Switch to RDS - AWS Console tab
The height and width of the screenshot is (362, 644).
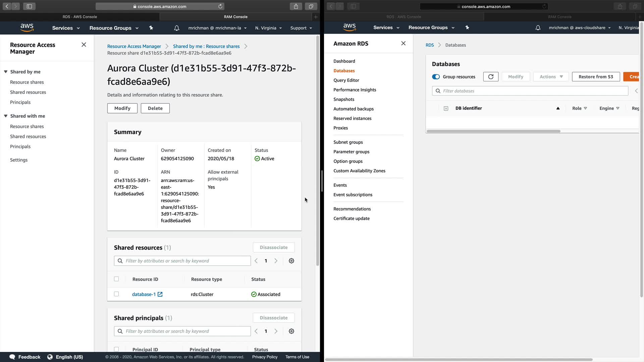click(80, 17)
